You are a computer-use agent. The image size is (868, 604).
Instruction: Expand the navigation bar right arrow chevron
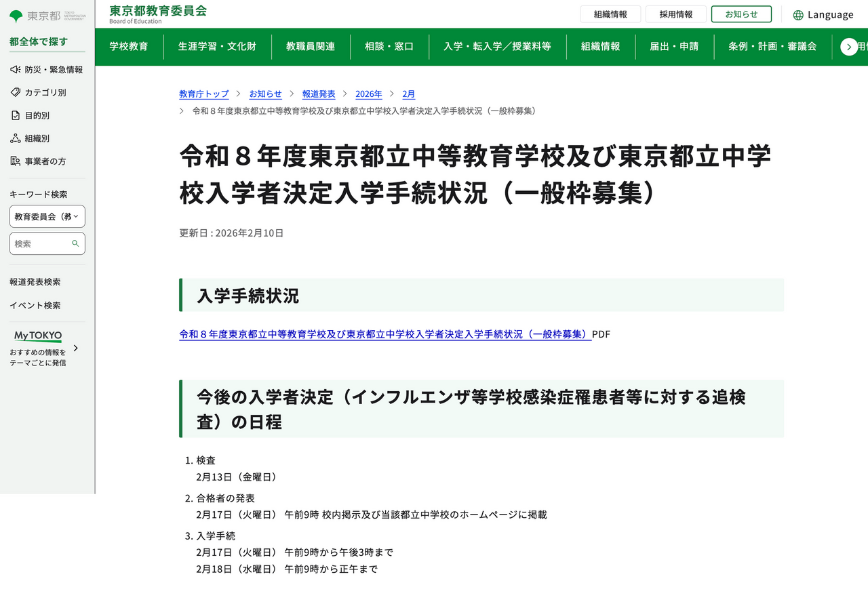click(849, 47)
